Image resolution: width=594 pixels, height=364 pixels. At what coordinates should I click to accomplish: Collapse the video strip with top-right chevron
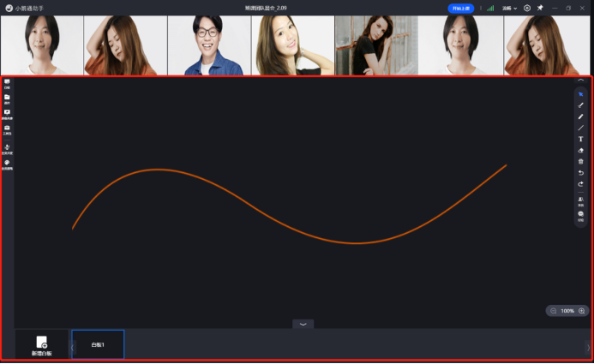581,81
